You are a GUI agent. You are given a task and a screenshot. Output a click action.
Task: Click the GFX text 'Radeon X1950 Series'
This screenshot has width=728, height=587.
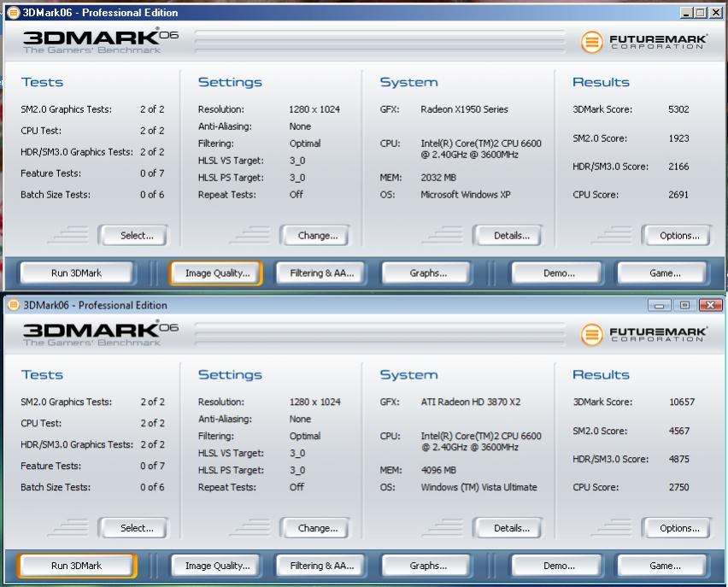[464, 109]
